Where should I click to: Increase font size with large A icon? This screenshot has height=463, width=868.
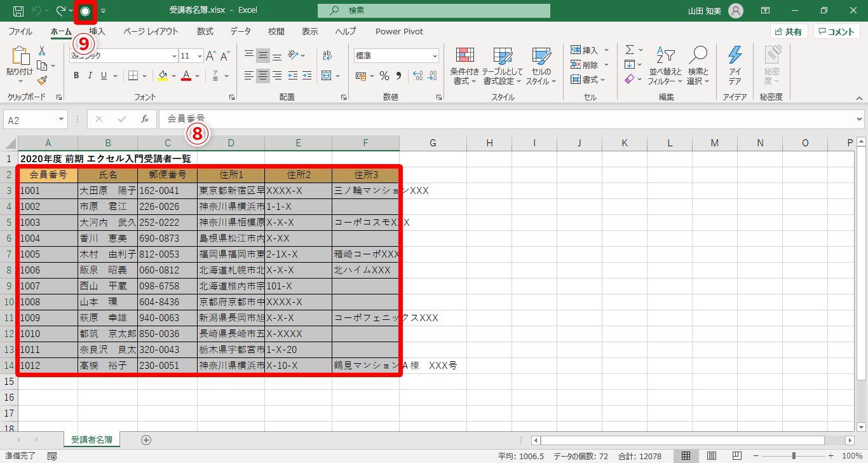[212, 56]
